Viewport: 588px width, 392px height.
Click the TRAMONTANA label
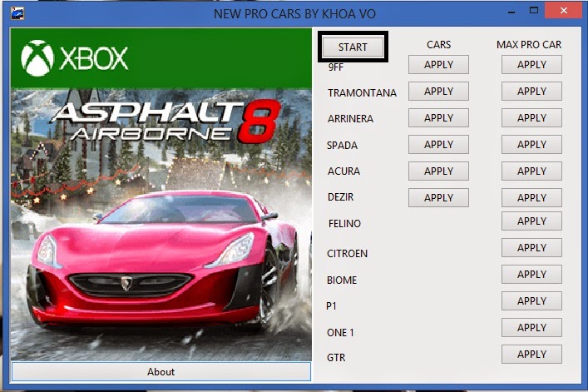coord(362,92)
